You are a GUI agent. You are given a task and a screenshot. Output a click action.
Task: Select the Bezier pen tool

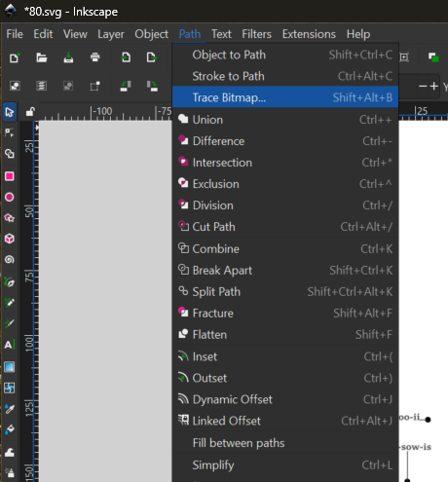point(10,282)
